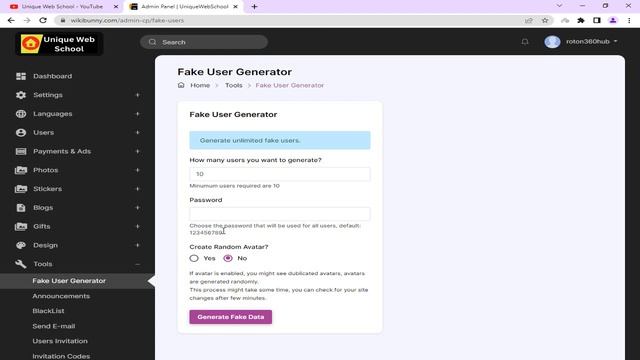Go to Tools breadcrumb link

(x=233, y=85)
